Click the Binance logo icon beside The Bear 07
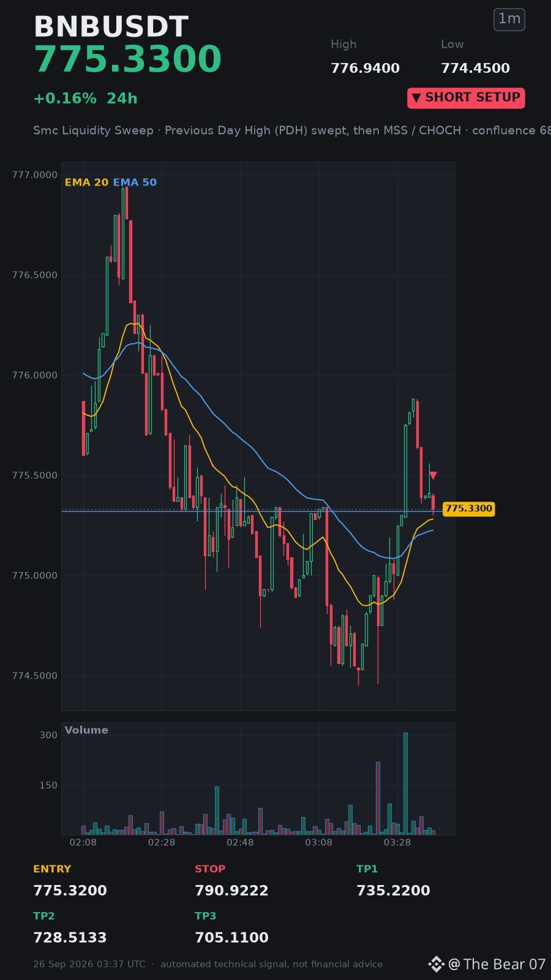Viewport: 551px width, 980px height. 436,964
